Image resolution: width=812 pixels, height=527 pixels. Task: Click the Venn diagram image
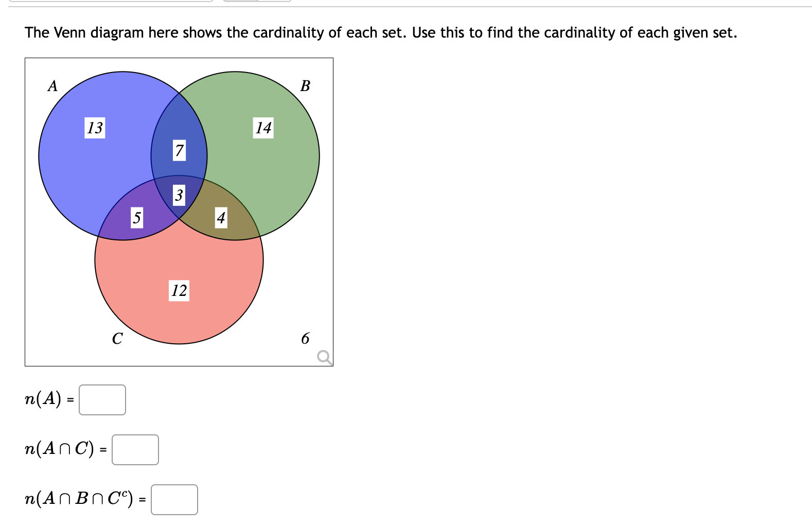(x=179, y=211)
